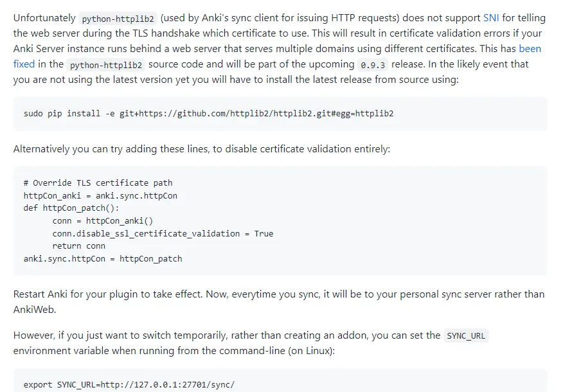Click the python-httplib2 code before "source code"
This screenshot has height=392, width=565.
click(x=106, y=65)
